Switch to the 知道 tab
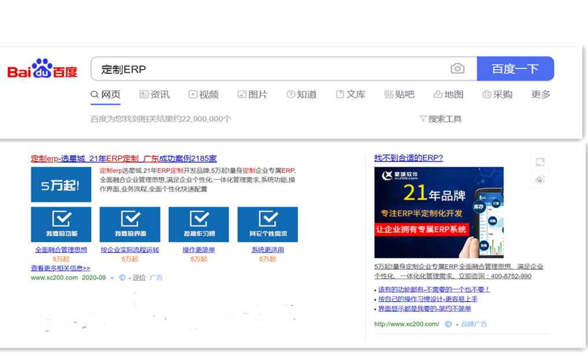The height and width of the screenshot is (364, 588). (302, 95)
